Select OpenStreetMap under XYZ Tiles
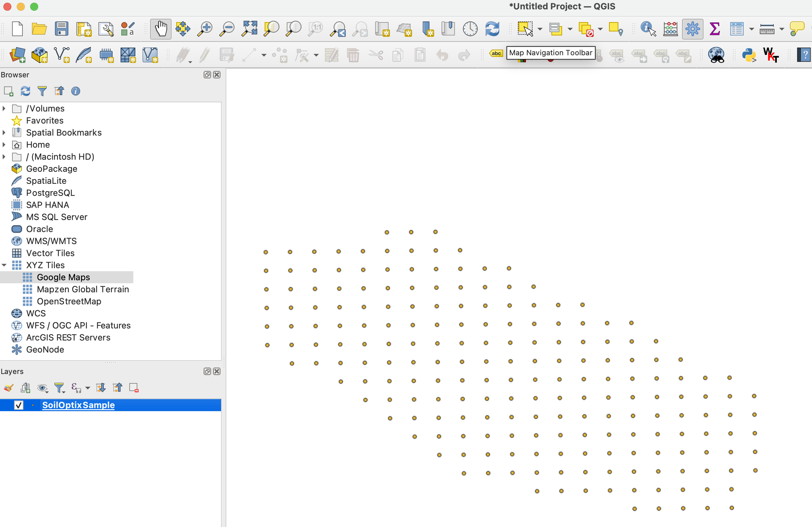This screenshot has width=812, height=527. 69,301
